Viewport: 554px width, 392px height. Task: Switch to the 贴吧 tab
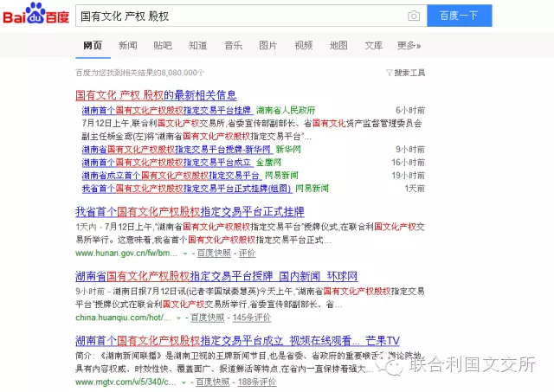163,45
